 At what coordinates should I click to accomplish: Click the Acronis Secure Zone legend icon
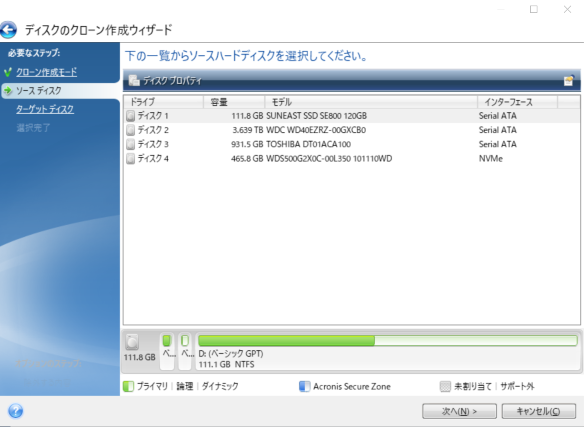point(305,386)
